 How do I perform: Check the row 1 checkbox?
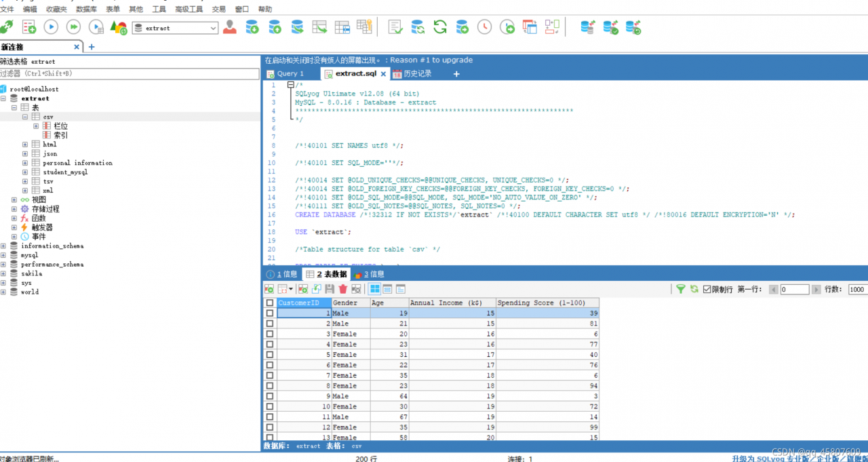[270, 313]
